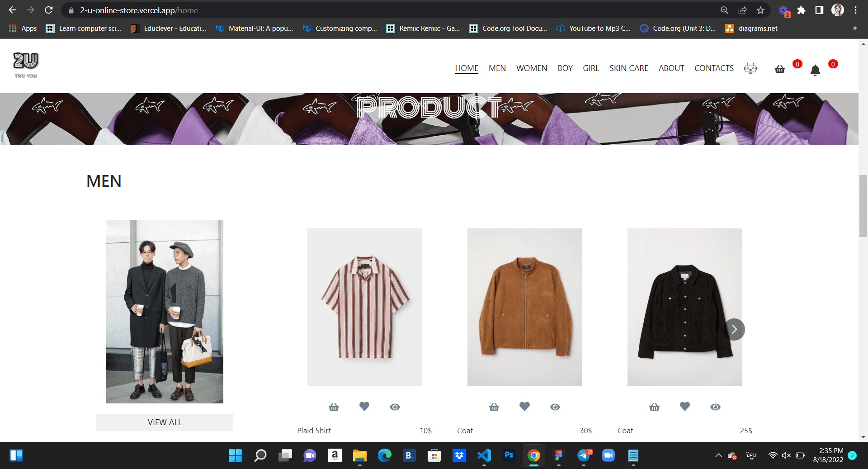Reload the page with refresh icon

coord(49,10)
